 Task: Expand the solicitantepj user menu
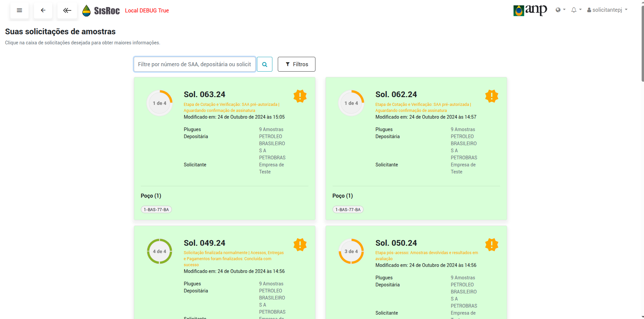607,10
